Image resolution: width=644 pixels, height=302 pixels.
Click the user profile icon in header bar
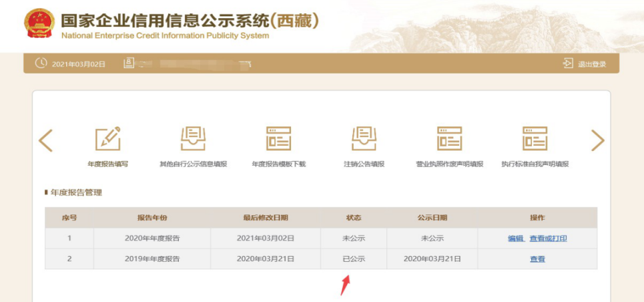click(x=129, y=63)
